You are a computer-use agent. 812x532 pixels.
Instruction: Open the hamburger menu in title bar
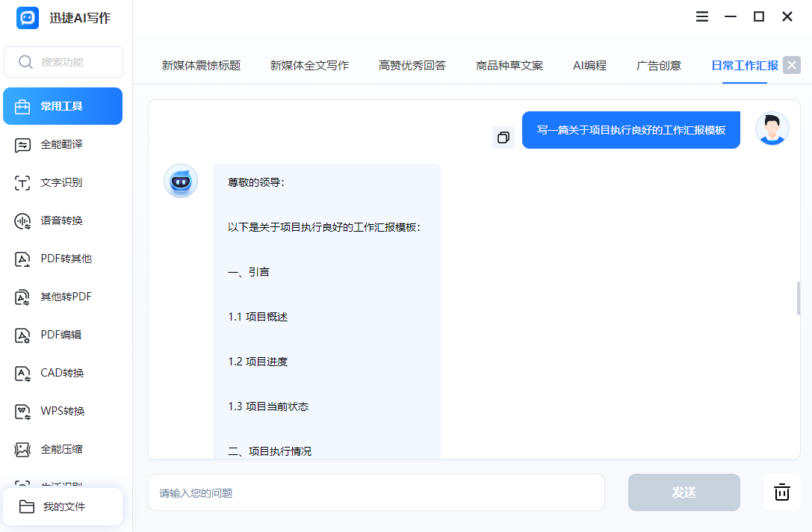[x=702, y=16]
